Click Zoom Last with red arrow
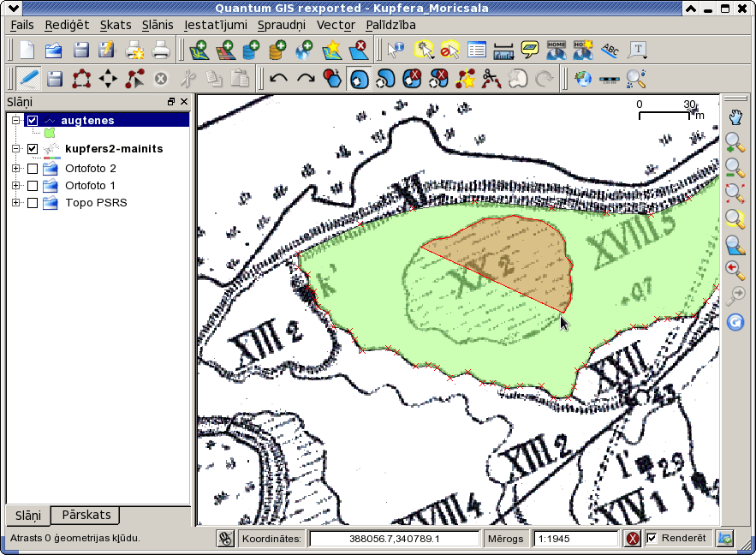The image size is (756, 555). [x=735, y=270]
